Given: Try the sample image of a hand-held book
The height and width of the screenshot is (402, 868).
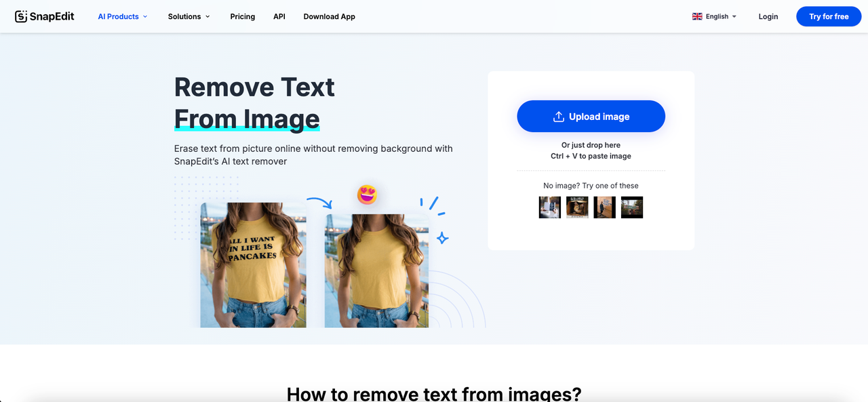Looking at the screenshot, I should tap(550, 207).
